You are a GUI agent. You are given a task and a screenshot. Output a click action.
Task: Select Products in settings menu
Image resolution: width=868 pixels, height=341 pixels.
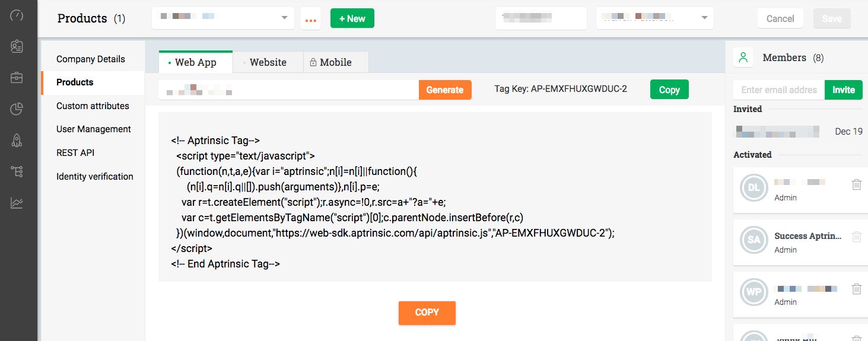coord(75,82)
